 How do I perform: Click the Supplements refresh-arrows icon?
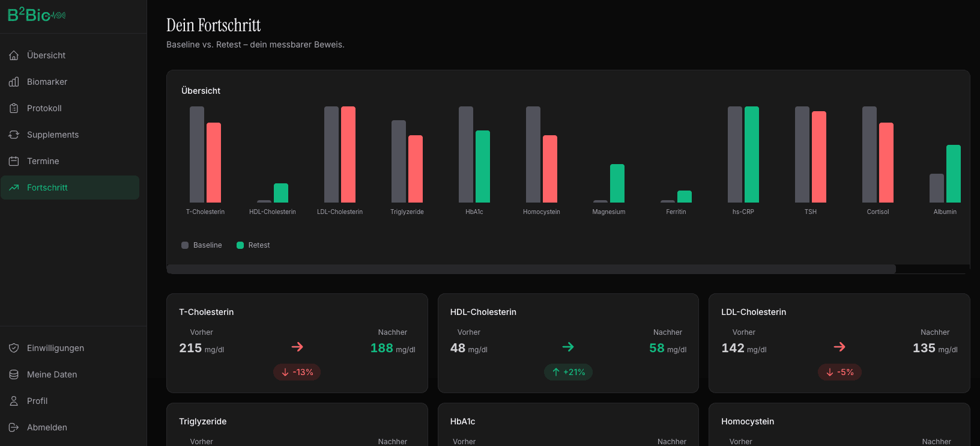point(14,135)
